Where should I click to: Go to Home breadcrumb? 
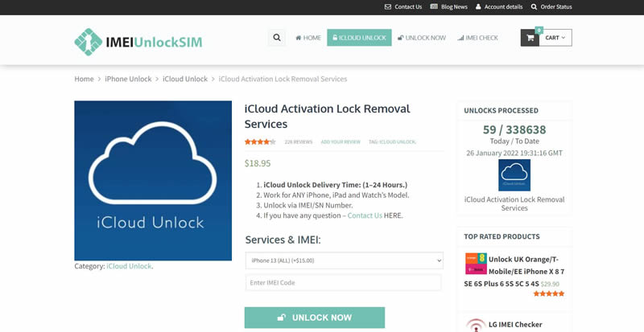[85, 79]
